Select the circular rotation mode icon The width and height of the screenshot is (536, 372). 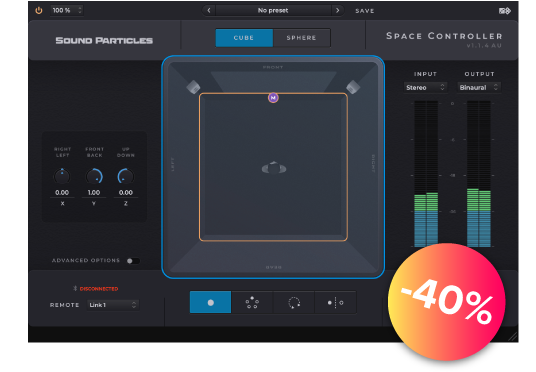294,302
